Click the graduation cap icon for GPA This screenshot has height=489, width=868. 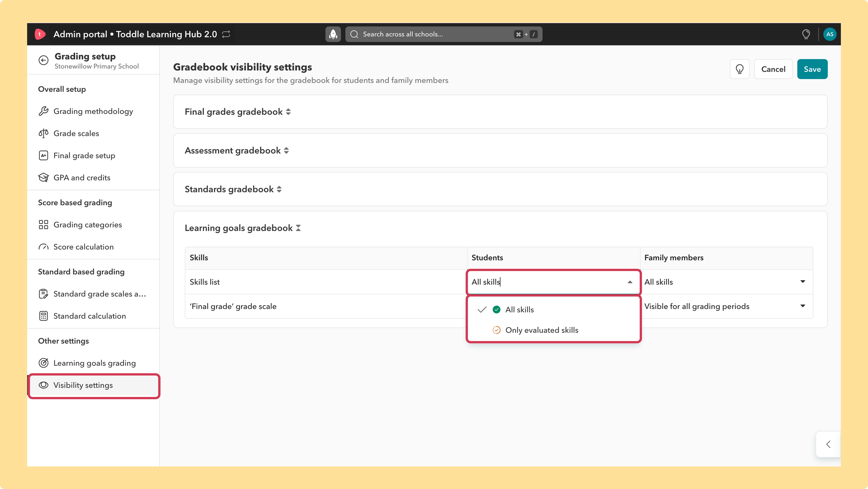point(44,177)
